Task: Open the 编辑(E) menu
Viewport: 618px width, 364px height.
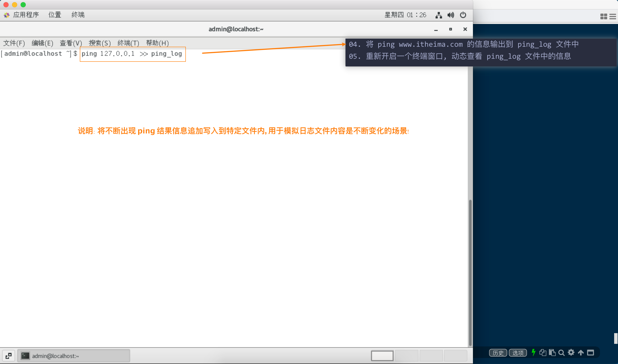Action: pos(42,43)
